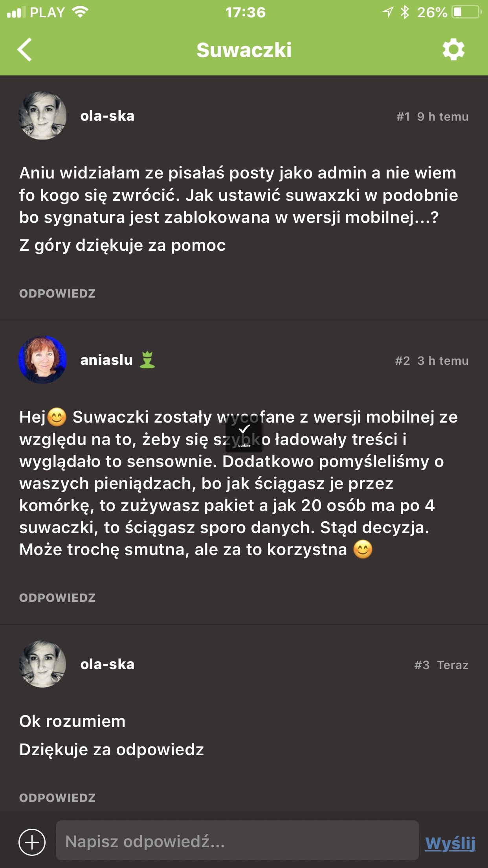Image resolution: width=488 pixels, height=868 pixels.
Task: Tap the aniaslu username
Action: tap(106, 360)
